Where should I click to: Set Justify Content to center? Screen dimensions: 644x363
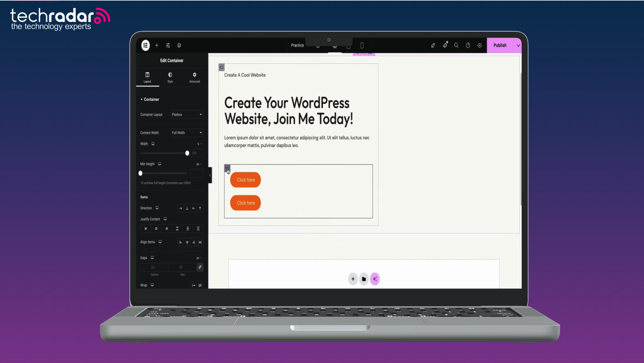(156, 228)
